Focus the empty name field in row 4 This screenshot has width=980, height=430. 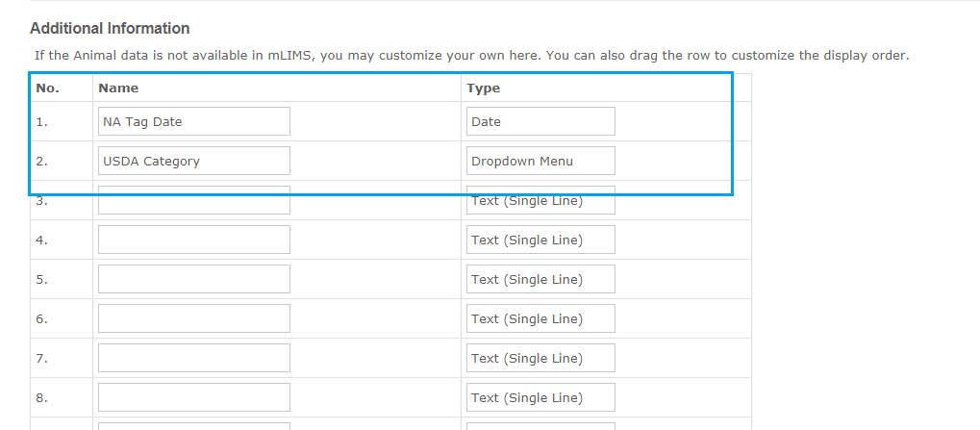pos(193,240)
